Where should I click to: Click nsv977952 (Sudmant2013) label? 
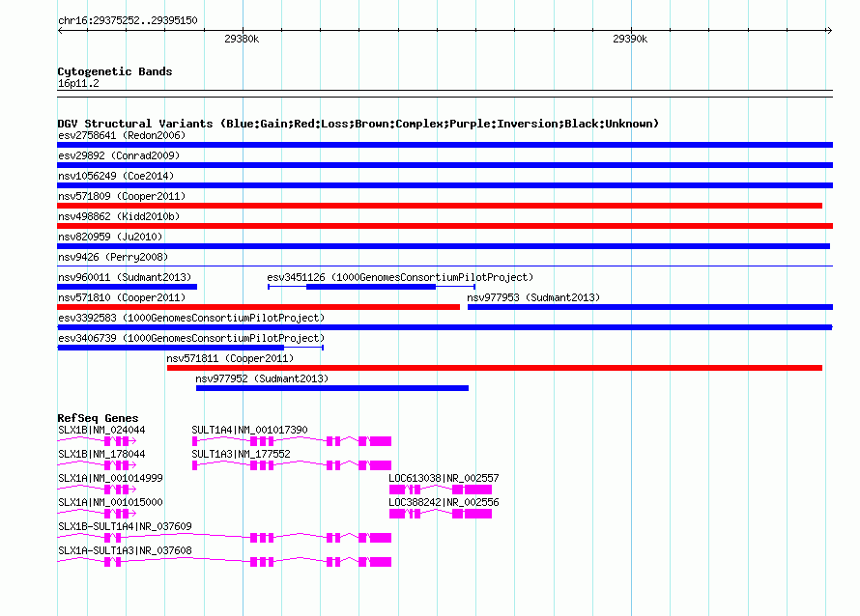click(x=262, y=378)
